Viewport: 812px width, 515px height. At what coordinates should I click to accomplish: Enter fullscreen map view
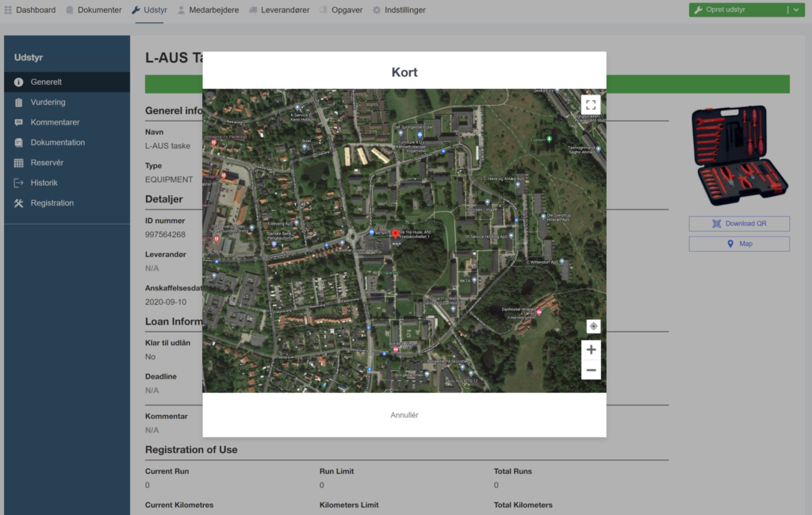pos(590,106)
